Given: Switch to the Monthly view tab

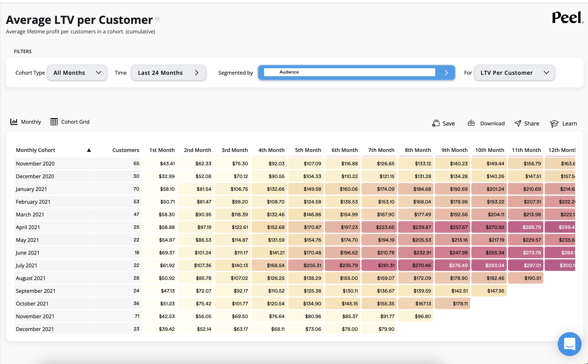Looking at the screenshot, I should pos(31,122).
